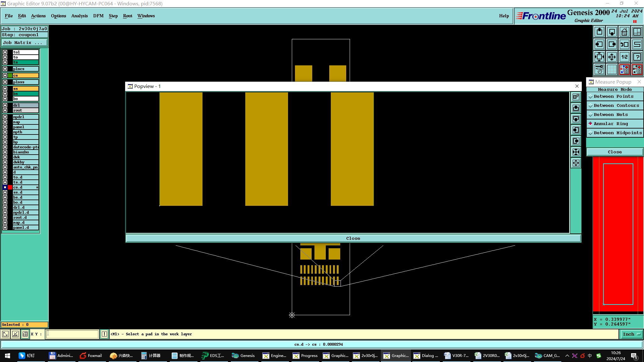Select the Between Points measure mode
This screenshot has width=644, height=362.
[x=613, y=96]
